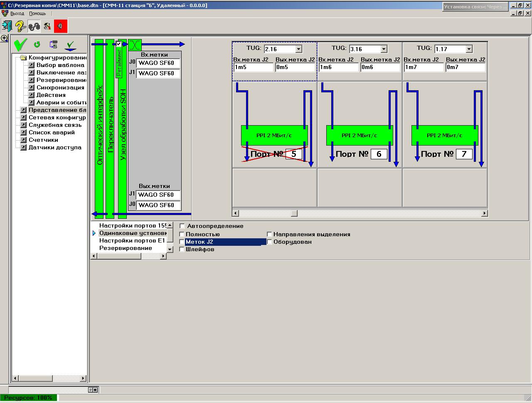Click the Вых.метка J2 field 0m5
This screenshot has width=532, height=403.
click(295, 67)
